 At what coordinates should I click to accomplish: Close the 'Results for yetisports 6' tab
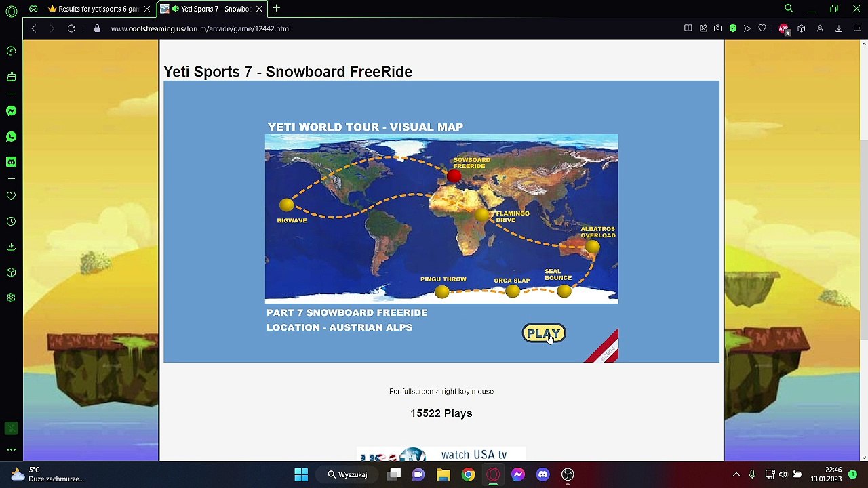[147, 9]
